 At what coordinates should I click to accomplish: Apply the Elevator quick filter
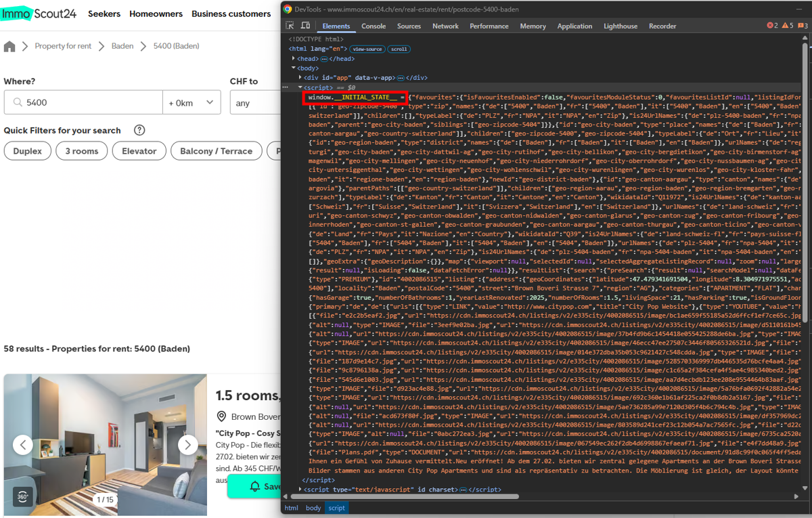pos(139,151)
